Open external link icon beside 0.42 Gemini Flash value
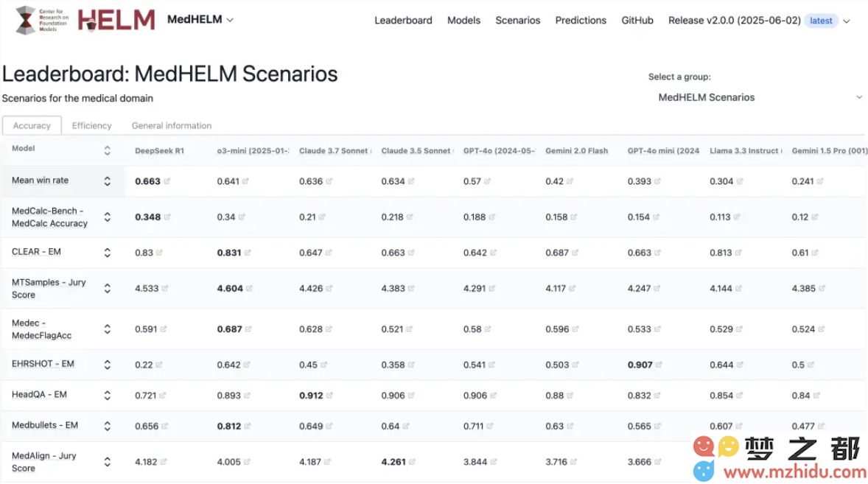This screenshot has width=868, height=484. (x=570, y=181)
